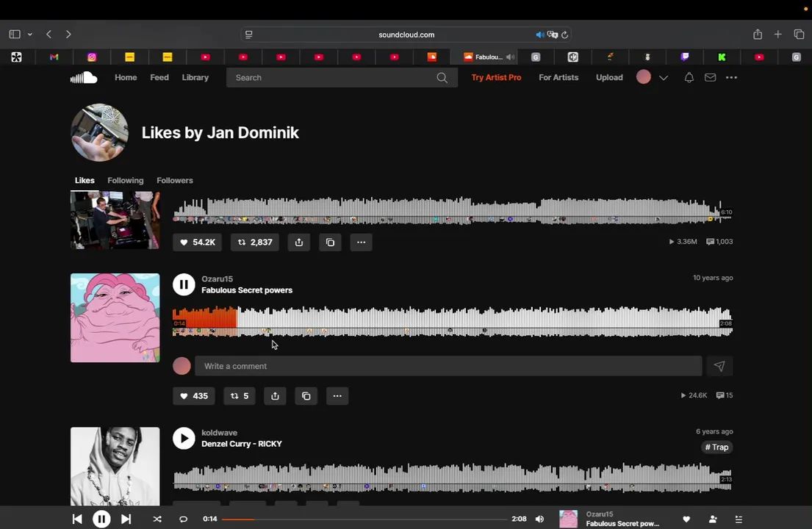Switch to the Likes tab

(85, 181)
